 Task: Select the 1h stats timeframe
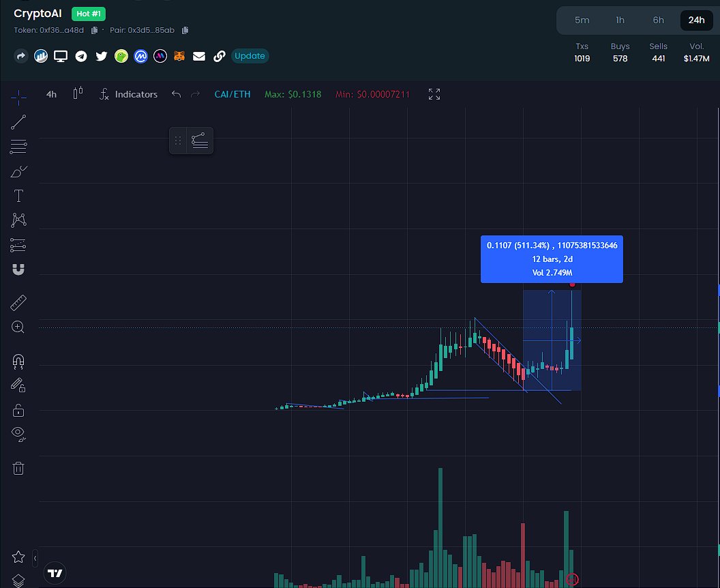point(620,20)
